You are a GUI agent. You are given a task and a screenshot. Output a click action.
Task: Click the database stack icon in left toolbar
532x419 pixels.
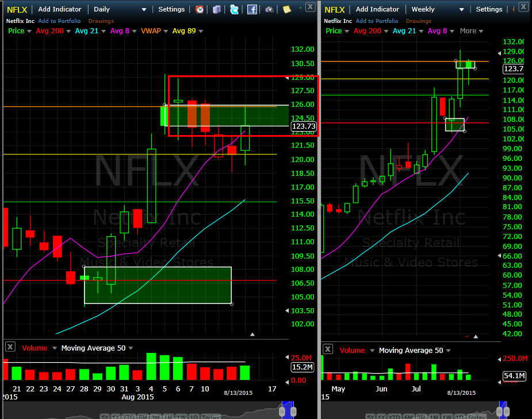[217, 9]
